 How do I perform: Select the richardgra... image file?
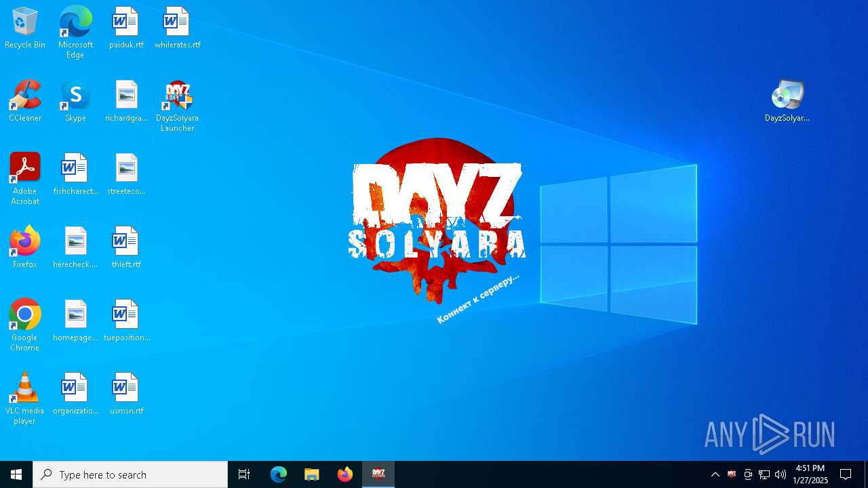(x=126, y=101)
